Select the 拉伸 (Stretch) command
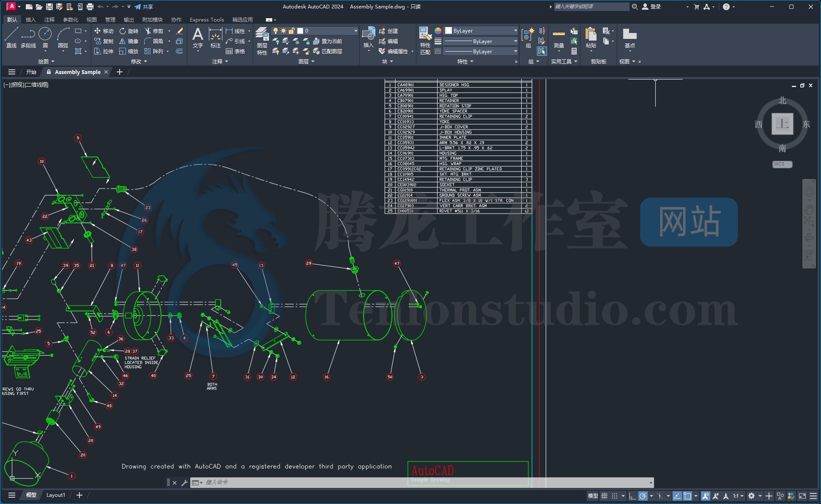 tap(104, 51)
